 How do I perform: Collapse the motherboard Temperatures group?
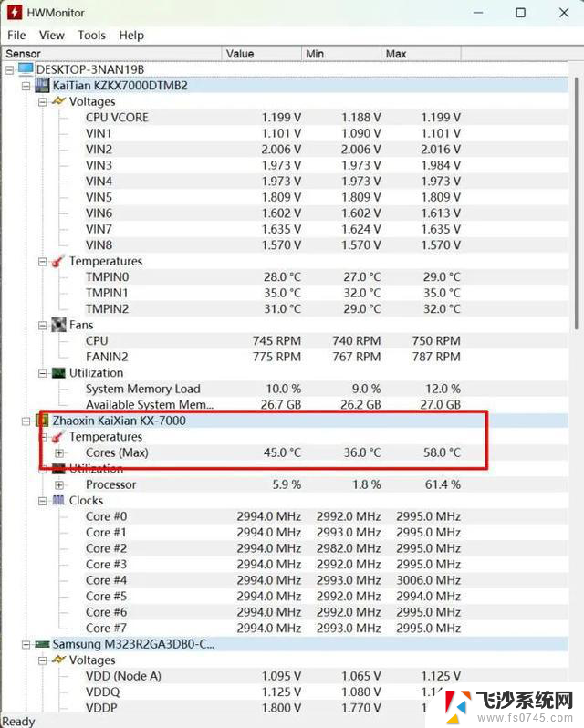pos(43,262)
